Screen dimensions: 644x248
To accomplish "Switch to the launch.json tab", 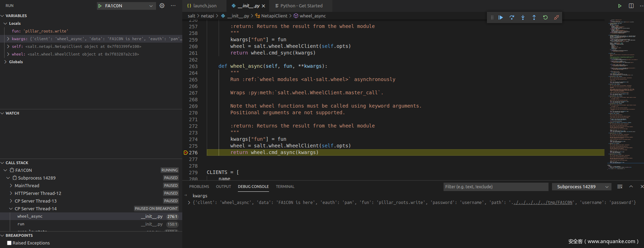I will click(202, 6).
